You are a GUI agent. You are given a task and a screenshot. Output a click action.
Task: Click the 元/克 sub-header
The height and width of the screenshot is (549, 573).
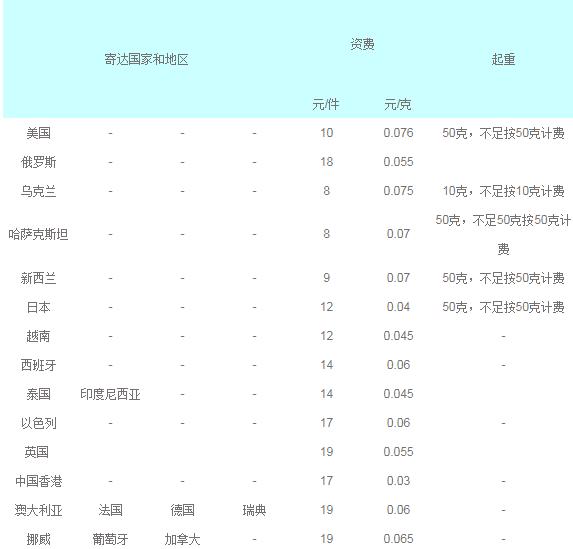tap(398, 105)
